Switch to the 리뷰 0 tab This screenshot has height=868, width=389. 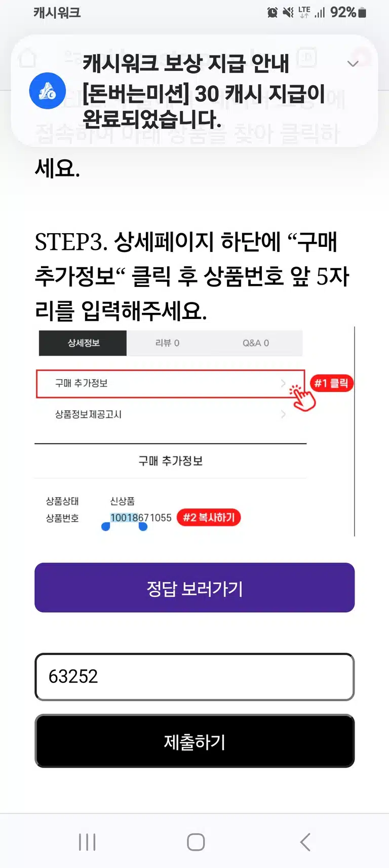tap(167, 343)
